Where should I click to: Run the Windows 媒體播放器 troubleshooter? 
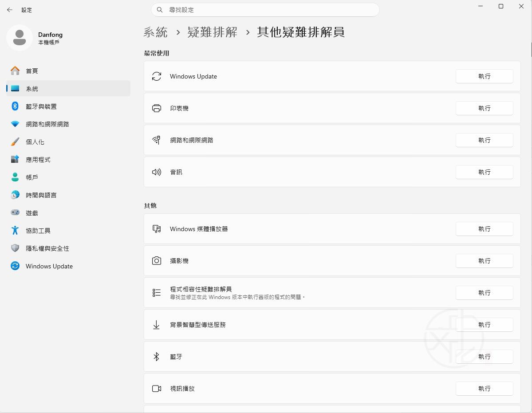pos(484,229)
